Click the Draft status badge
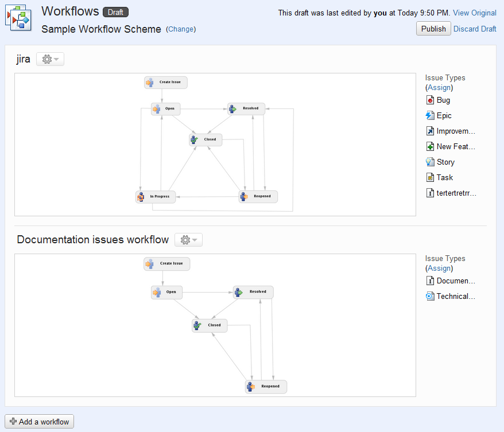504x432 pixels. (x=115, y=12)
